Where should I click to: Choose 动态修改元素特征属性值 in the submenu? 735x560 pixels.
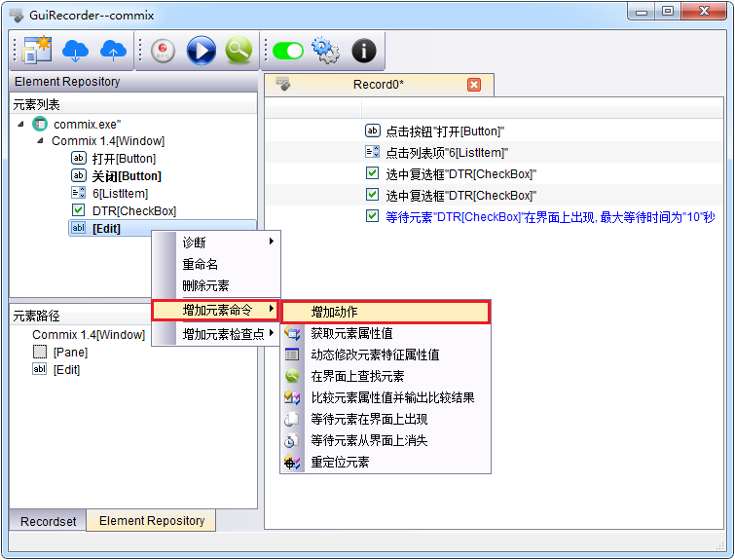[x=386, y=355]
